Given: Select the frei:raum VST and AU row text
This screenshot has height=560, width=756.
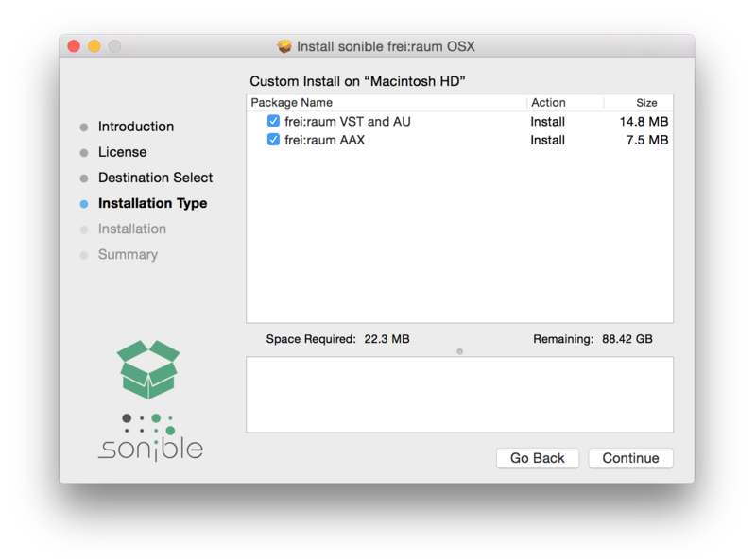Looking at the screenshot, I should (347, 122).
